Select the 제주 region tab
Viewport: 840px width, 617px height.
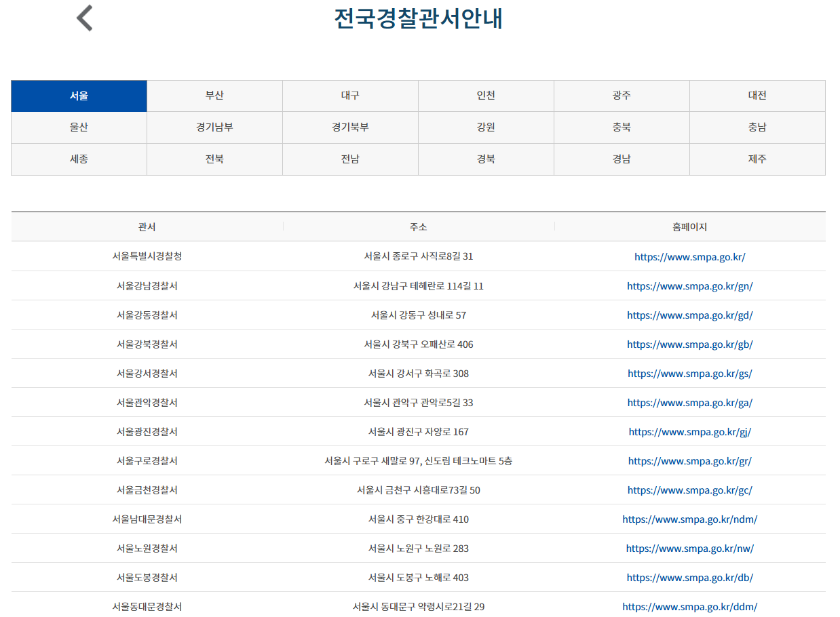[x=757, y=159]
